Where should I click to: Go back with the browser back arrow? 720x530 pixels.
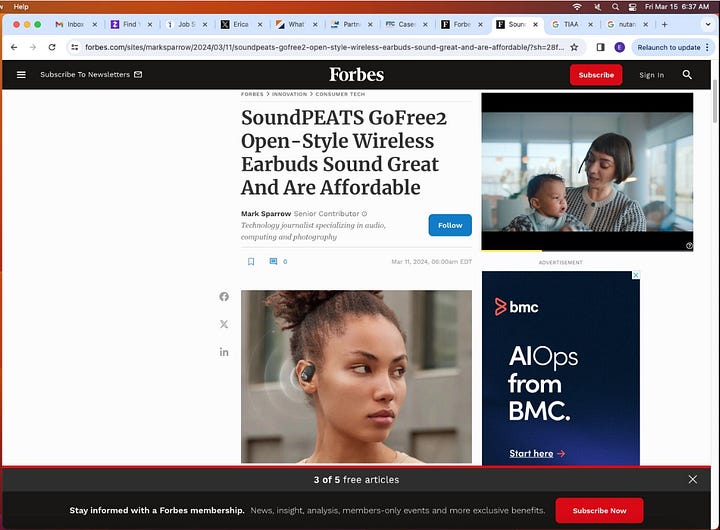tap(14, 47)
